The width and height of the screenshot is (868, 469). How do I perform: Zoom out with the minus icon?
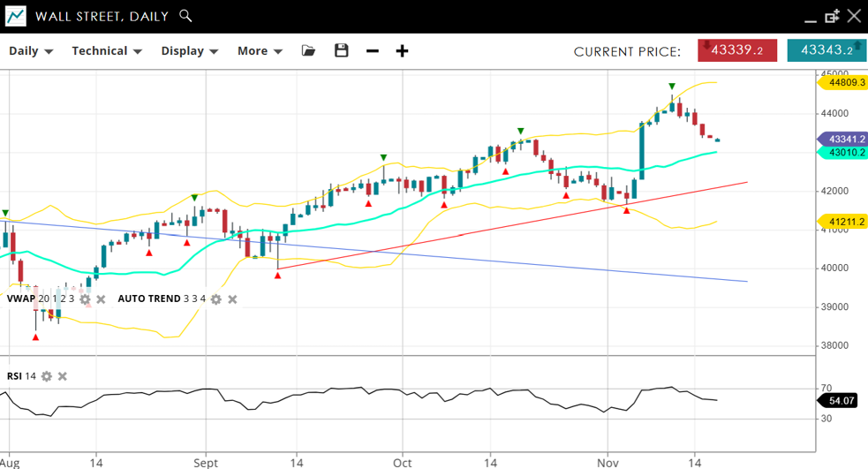click(373, 51)
